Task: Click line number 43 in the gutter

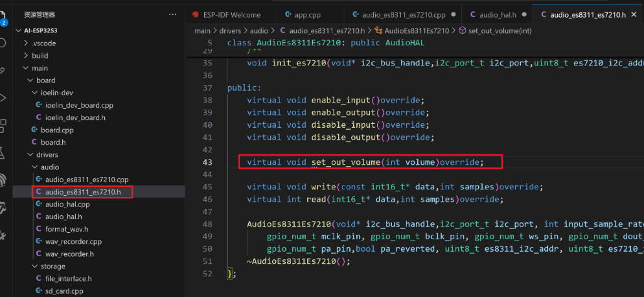Action: (x=207, y=162)
